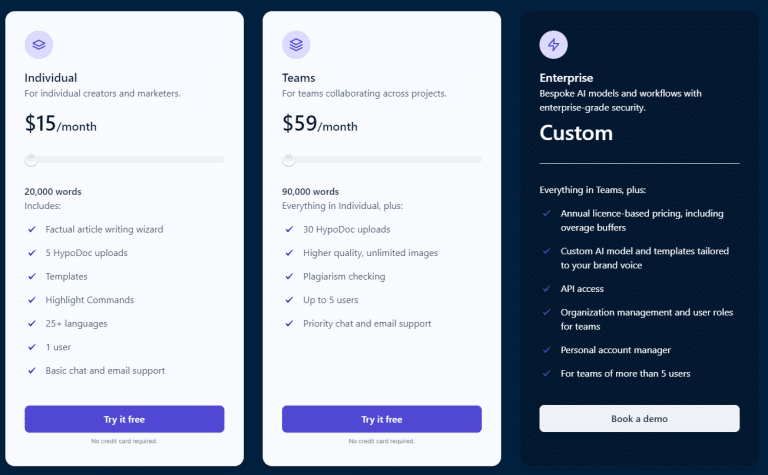Click the 30 HypoDoc uploads feature
The height and width of the screenshot is (475, 768).
tap(347, 229)
